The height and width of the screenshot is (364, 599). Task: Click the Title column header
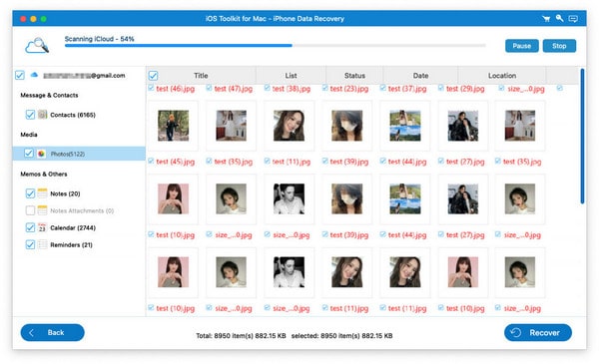click(x=201, y=76)
